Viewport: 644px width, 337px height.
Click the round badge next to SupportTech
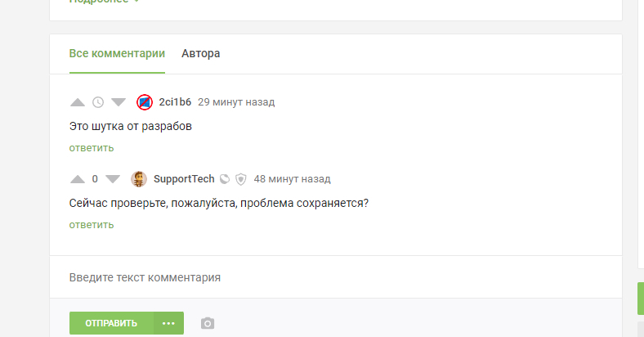click(x=225, y=179)
